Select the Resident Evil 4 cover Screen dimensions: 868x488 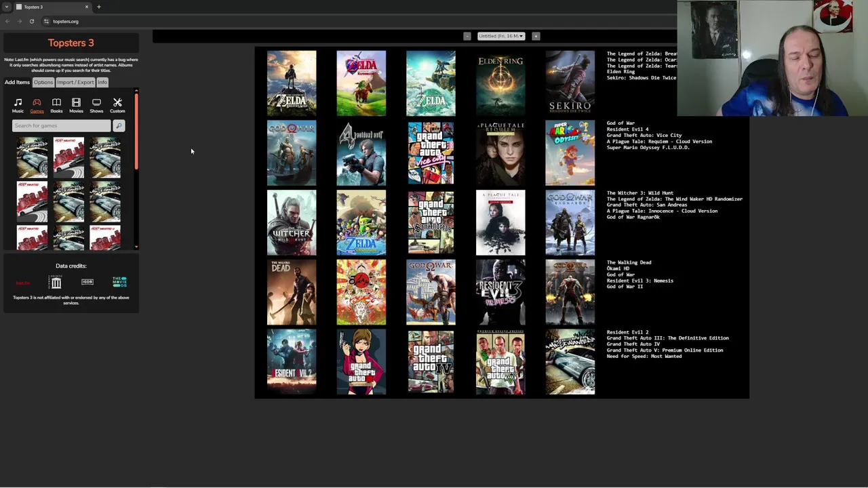click(x=361, y=153)
